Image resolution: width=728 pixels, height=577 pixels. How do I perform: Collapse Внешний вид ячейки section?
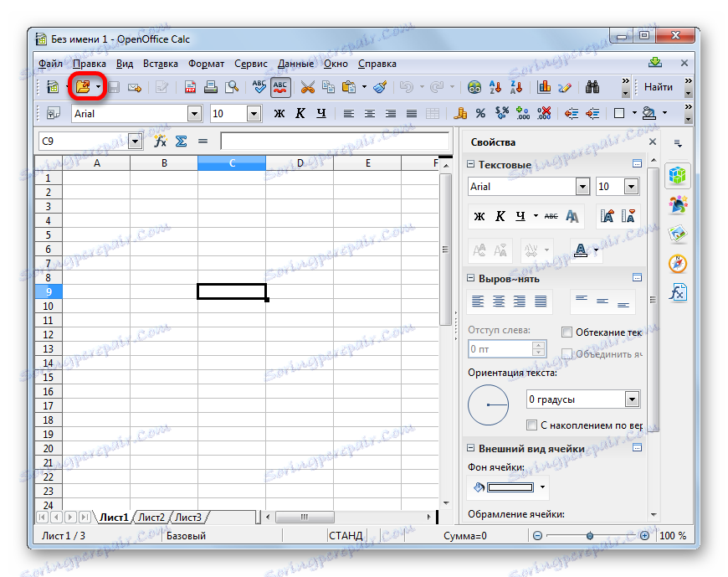[x=470, y=448]
